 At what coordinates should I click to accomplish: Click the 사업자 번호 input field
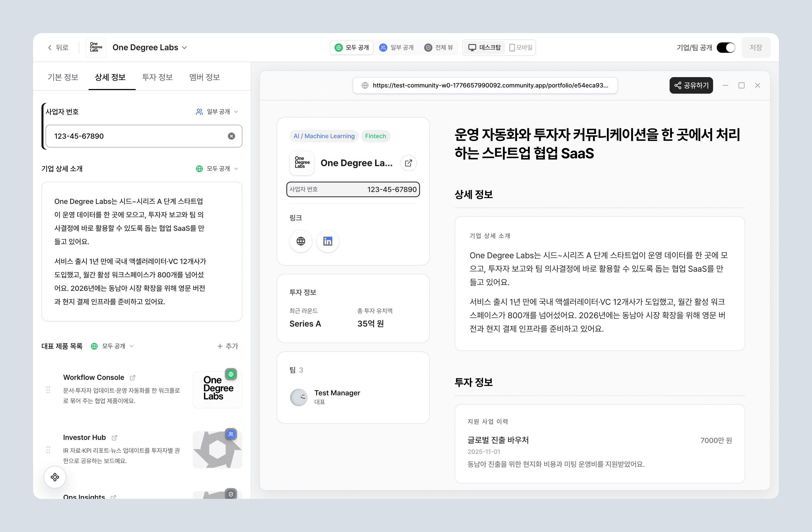tap(144, 136)
